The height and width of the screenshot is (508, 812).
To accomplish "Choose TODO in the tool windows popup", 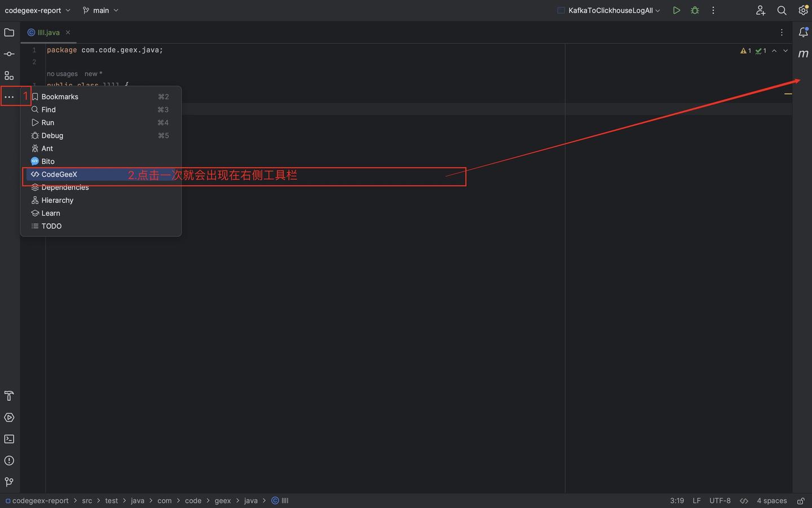I will click(101, 226).
